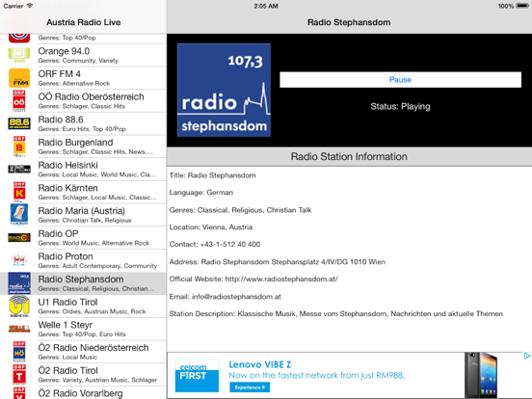This screenshot has width=532, height=399.
Task: Open the Radio Burgenland station title
Action: pos(75,143)
